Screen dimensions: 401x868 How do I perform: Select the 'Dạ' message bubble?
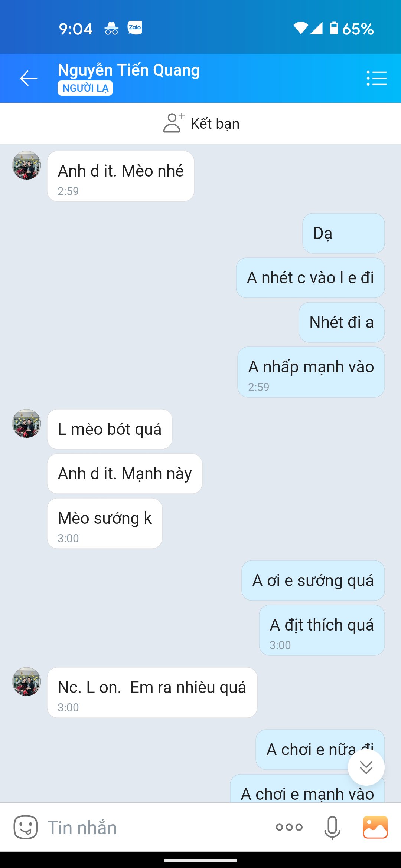343,233
